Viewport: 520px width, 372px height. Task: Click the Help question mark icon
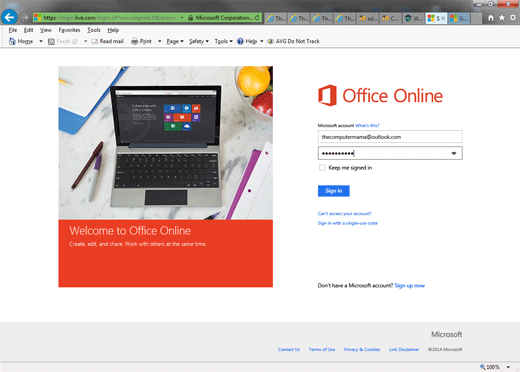click(240, 41)
